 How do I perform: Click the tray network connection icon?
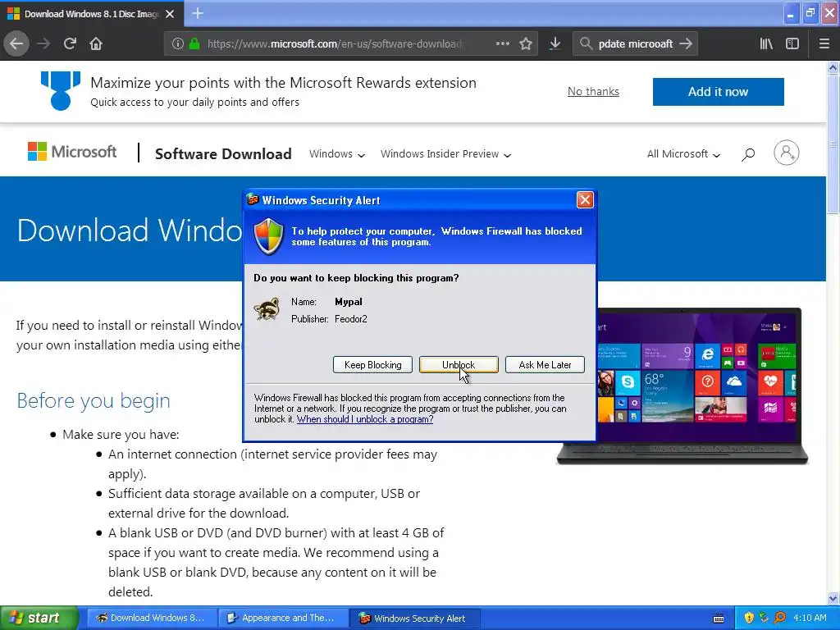[764, 618]
